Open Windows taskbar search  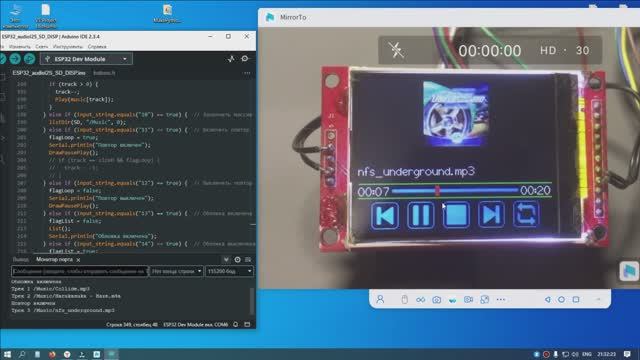coord(22,354)
